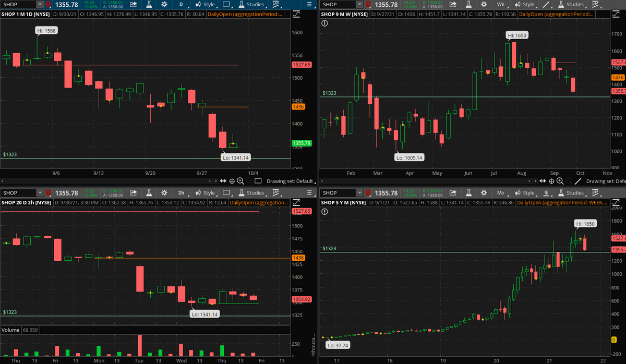Click red alert indicator in top-left chart
The image size is (626, 364).
(x=49, y=4)
